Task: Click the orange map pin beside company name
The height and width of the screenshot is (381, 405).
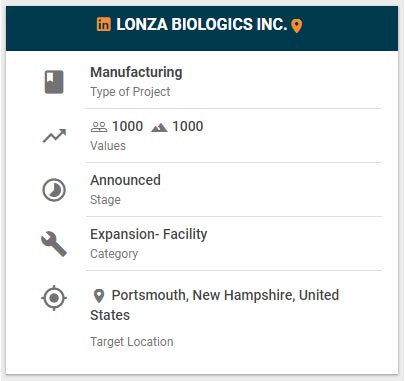Action: pos(296,26)
